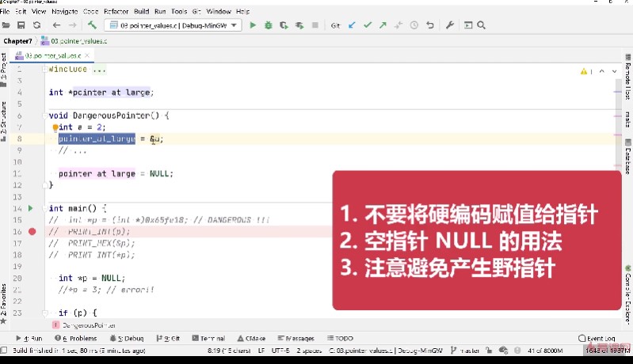The height and width of the screenshot is (364, 633).
Task: Open the Window menu
Action: [x=219, y=11]
